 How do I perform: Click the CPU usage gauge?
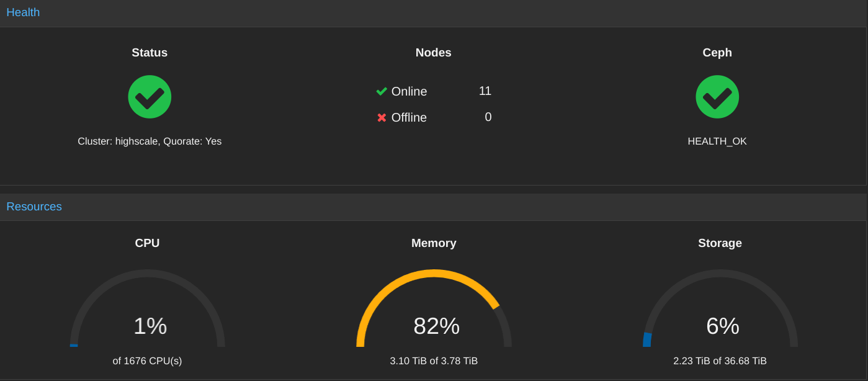[148, 316]
